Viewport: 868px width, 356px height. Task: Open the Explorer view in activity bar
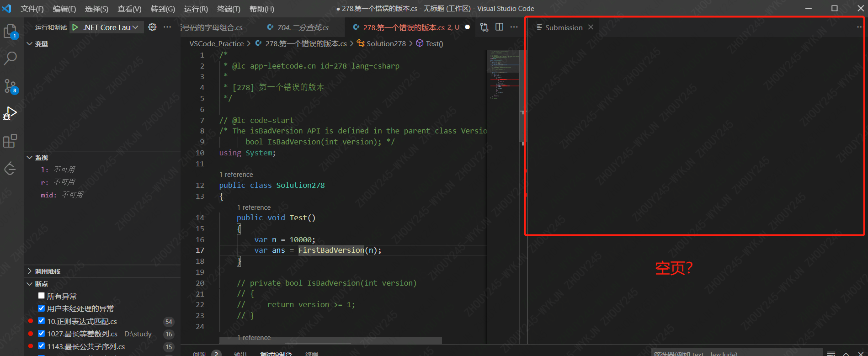(x=10, y=31)
